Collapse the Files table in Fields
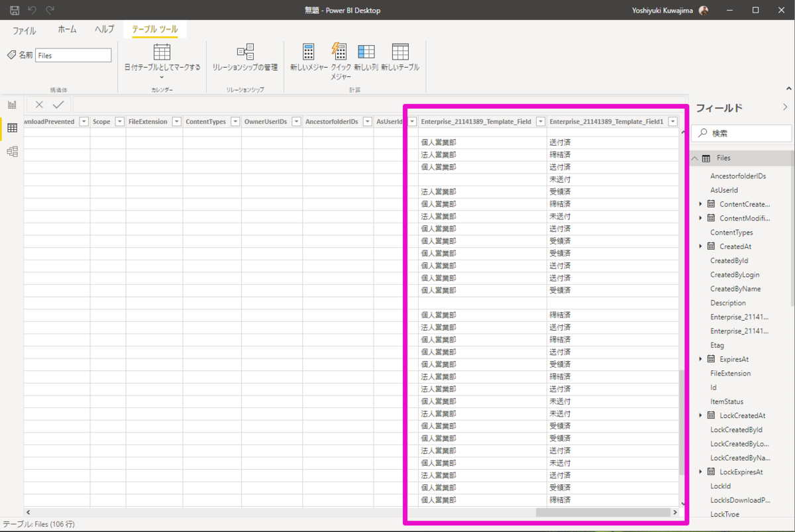 pyautogui.click(x=695, y=158)
